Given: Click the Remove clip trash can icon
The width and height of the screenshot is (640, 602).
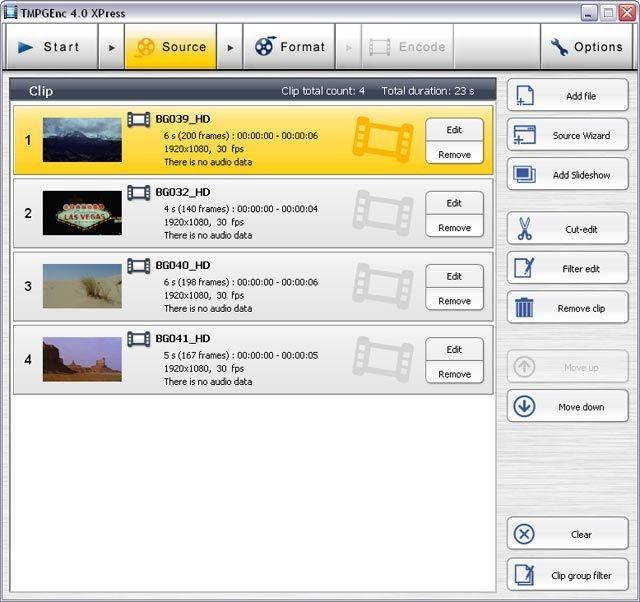Looking at the screenshot, I should pos(524,307).
